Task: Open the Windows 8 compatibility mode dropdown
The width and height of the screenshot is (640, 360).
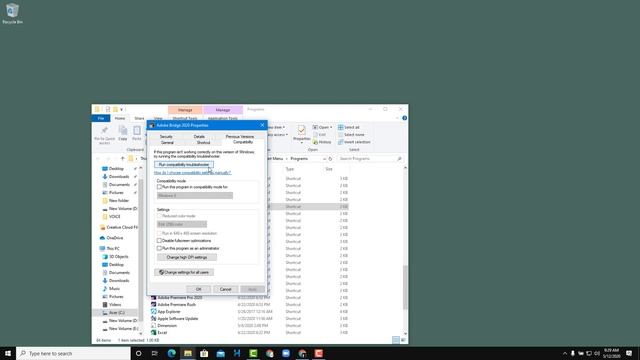Action: 195,196
